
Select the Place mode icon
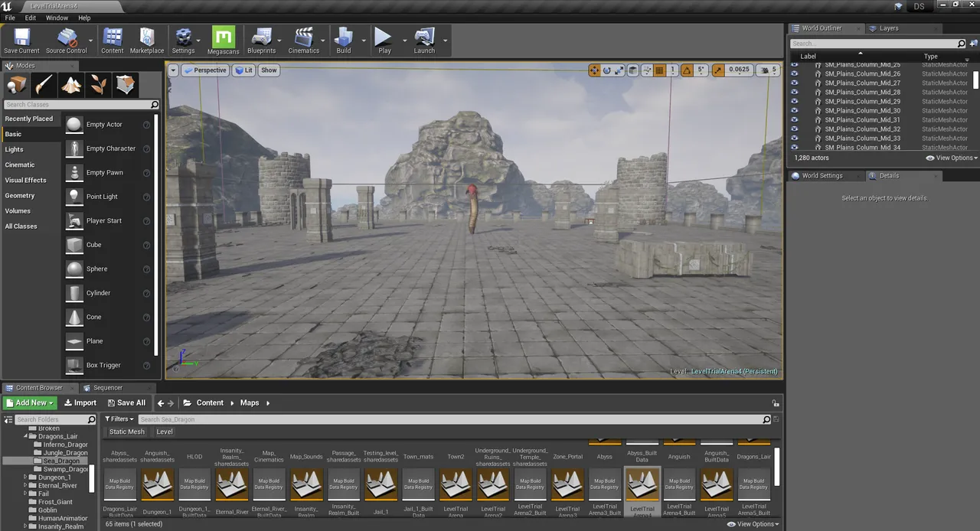17,84
